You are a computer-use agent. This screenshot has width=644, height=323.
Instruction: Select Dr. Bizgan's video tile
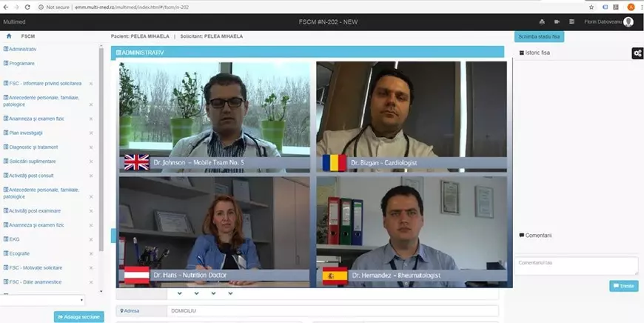(412, 116)
